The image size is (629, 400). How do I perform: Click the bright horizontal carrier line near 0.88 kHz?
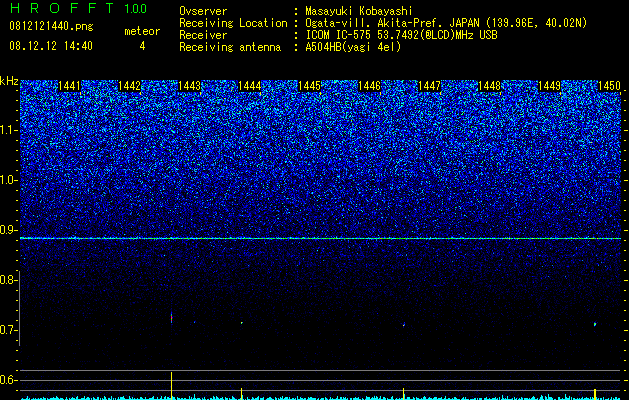[x=320, y=238]
